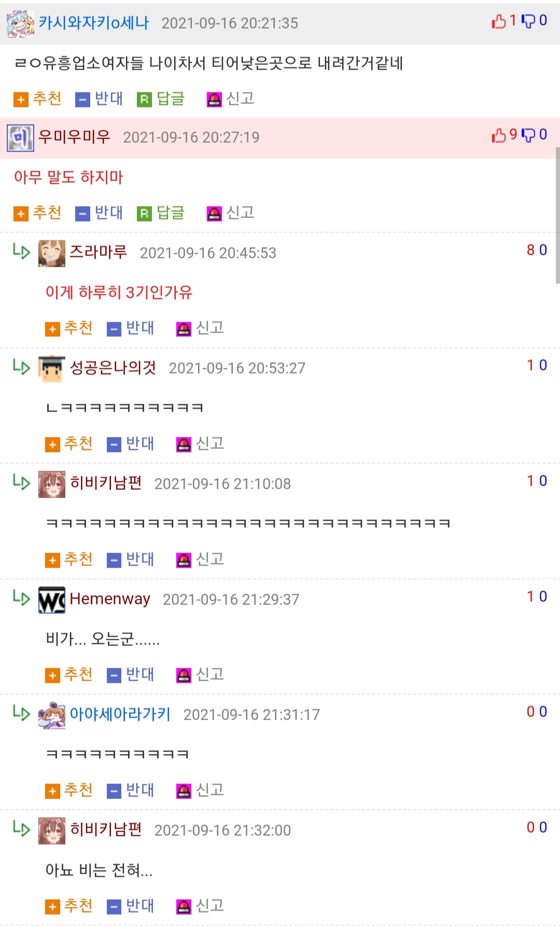Click thumbs-down icon on 우미우미우's comment

[528, 135]
